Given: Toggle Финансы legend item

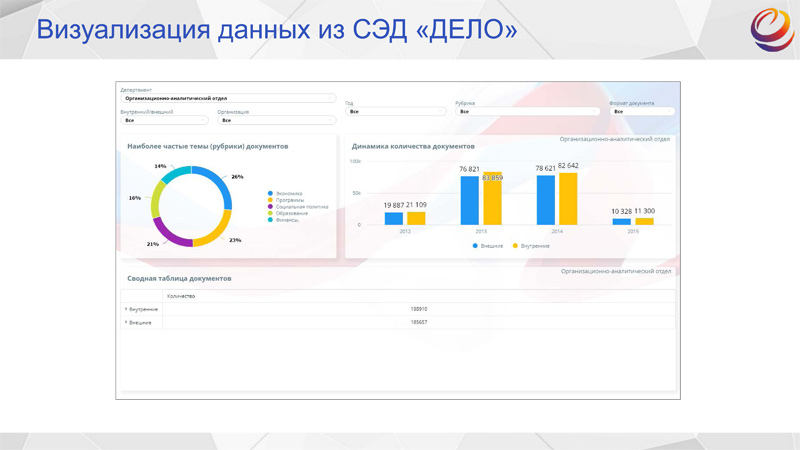Looking at the screenshot, I should click(x=283, y=220).
